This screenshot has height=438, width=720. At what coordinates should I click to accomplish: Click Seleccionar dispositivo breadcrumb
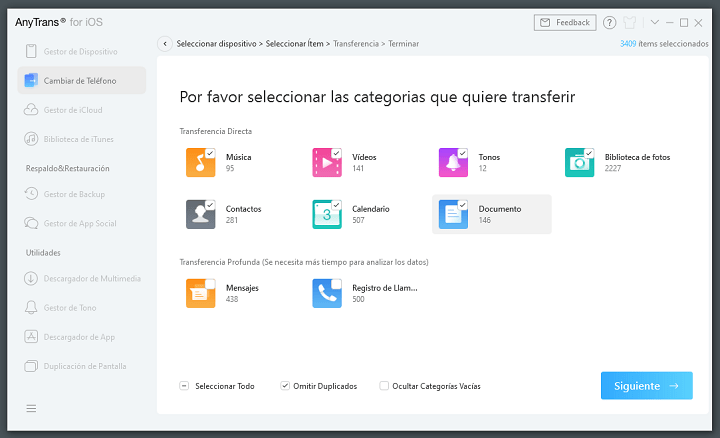click(x=216, y=44)
